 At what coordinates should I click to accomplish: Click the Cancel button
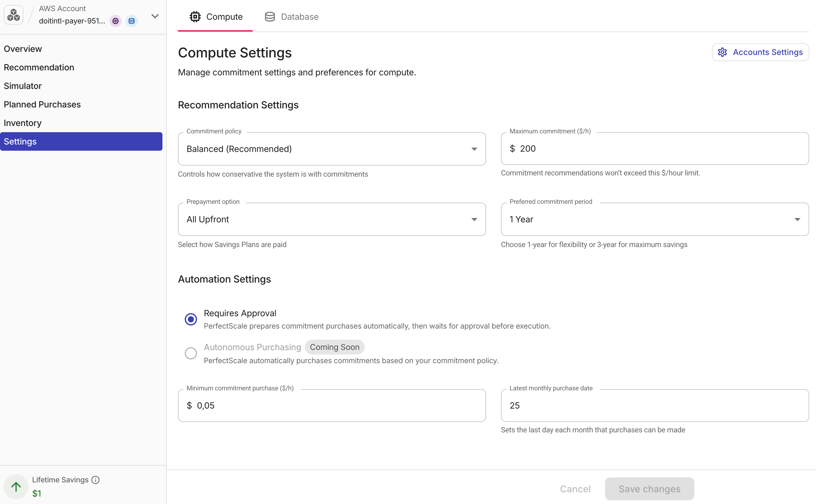[575, 489]
